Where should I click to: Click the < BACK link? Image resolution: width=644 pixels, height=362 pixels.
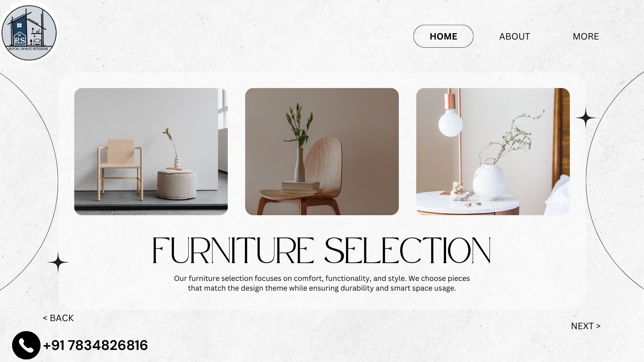tap(58, 318)
